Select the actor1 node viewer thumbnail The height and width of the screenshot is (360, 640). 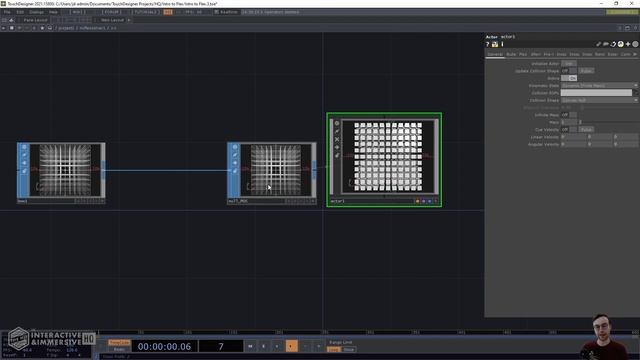pyautogui.click(x=388, y=156)
